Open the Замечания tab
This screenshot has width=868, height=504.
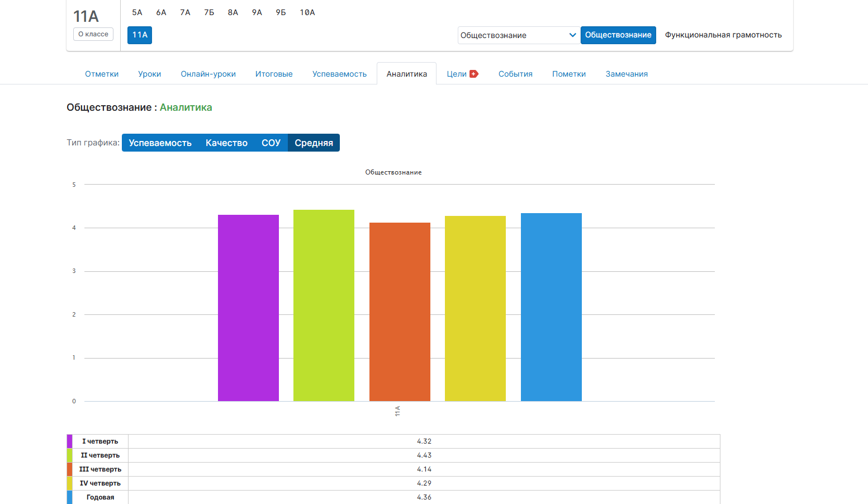pyautogui.click(x=627, y=74)
